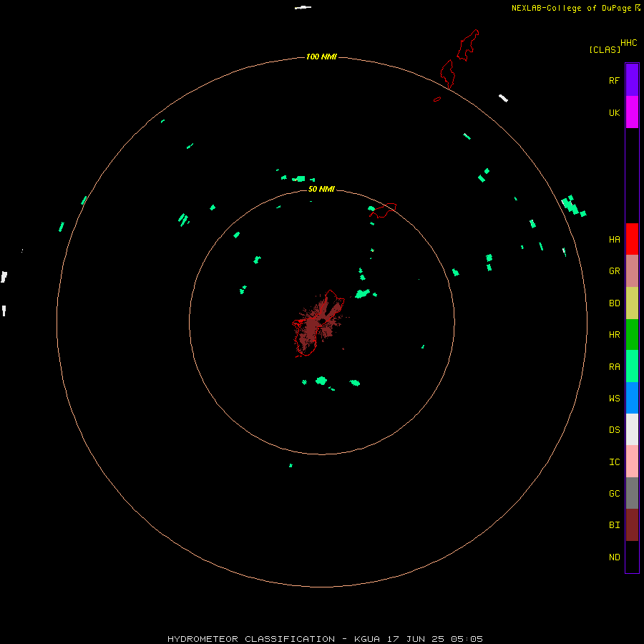Click the 50 NMI range ring label

[x=321, y=189]
